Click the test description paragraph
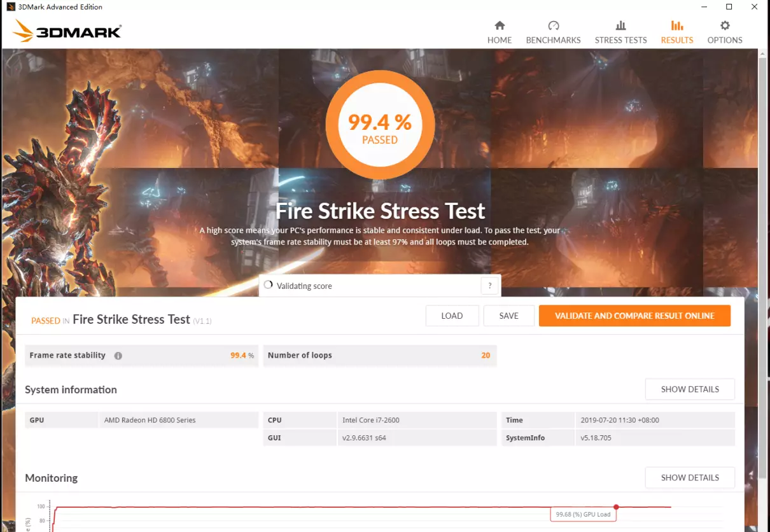 pyautogui.click(x=380, y=236)
